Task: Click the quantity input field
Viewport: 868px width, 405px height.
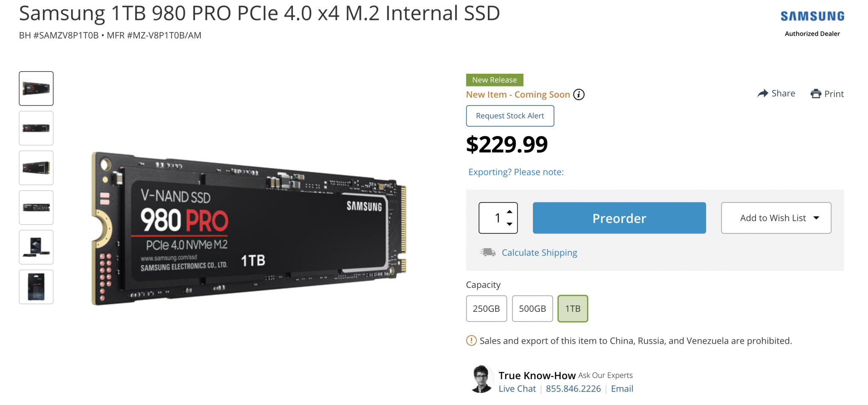Action: (496, 218)
